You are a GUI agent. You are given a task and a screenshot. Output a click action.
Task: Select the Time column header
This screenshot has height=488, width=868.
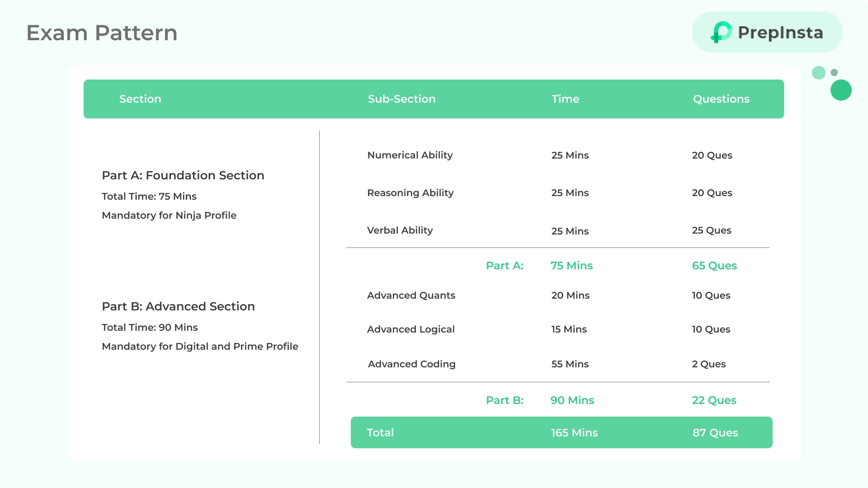[565, 99]
